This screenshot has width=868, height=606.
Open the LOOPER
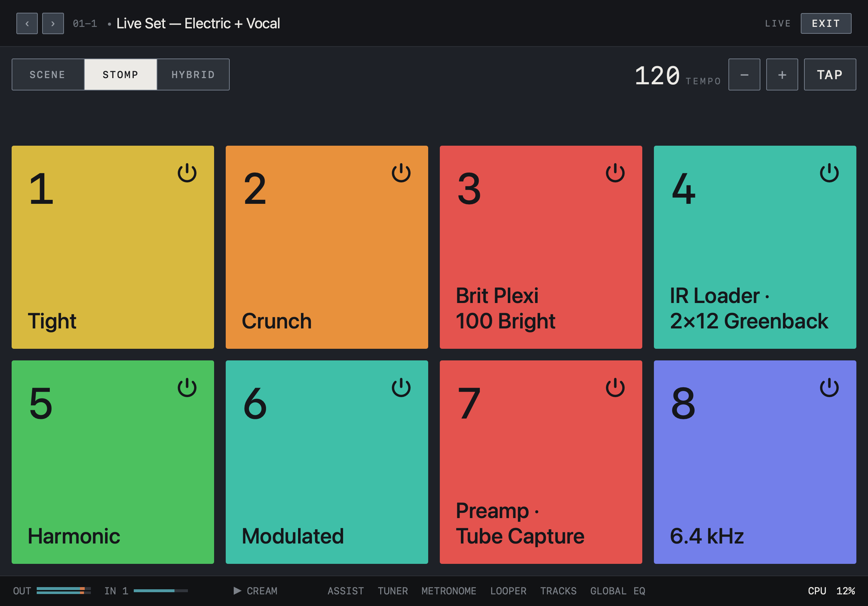click(x=508, y=591)
